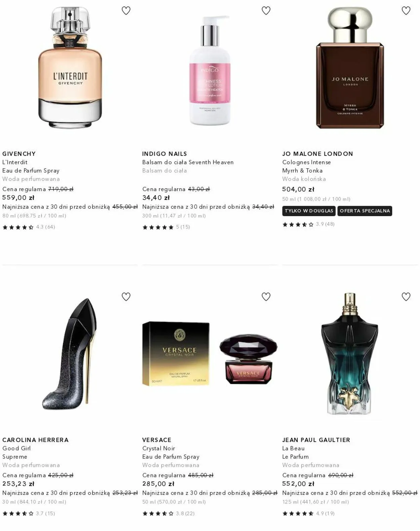Heart the Carolina Herrera Good Girl Supreme
420x531 pixels.
click(126, 297)
